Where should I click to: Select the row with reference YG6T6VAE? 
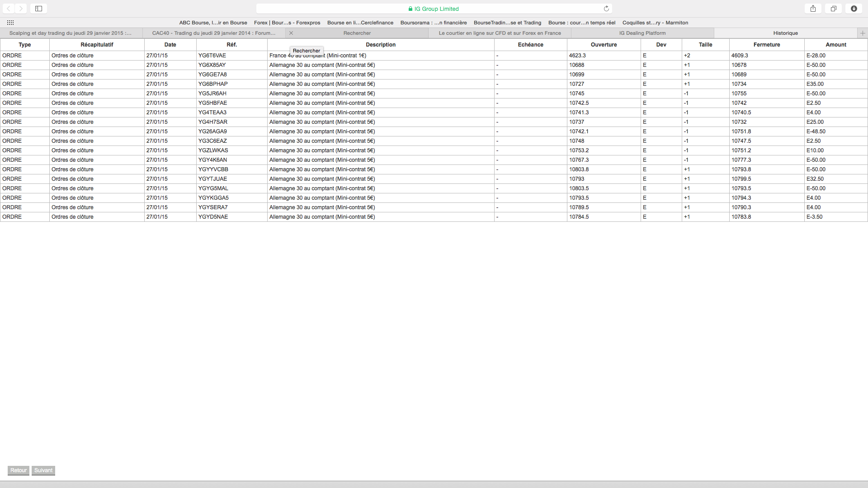coord(212,56)
